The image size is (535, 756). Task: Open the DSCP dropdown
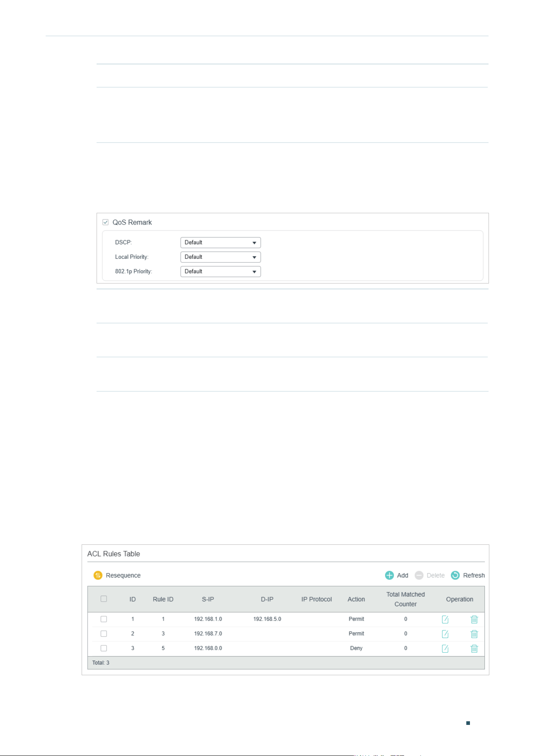coord(221,243)
